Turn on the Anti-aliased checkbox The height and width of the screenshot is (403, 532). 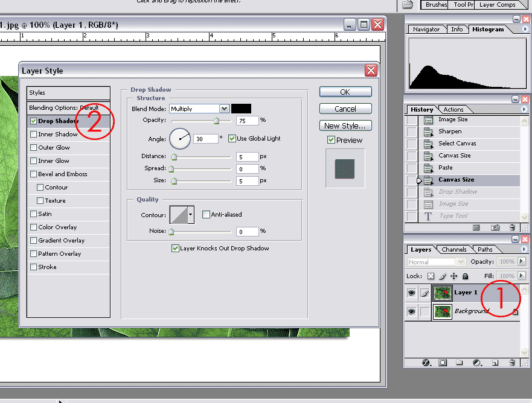coord(206,214)
